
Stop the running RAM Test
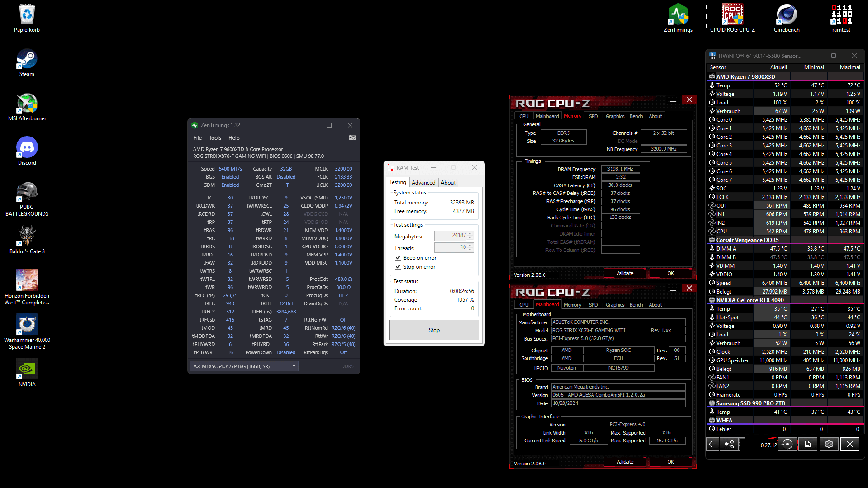(434, 330)
